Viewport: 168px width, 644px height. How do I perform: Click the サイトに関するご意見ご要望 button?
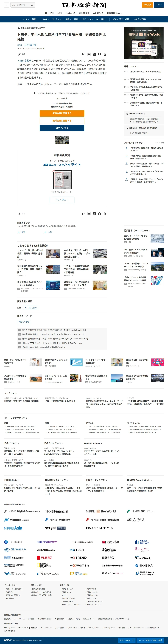pos(150,640)
